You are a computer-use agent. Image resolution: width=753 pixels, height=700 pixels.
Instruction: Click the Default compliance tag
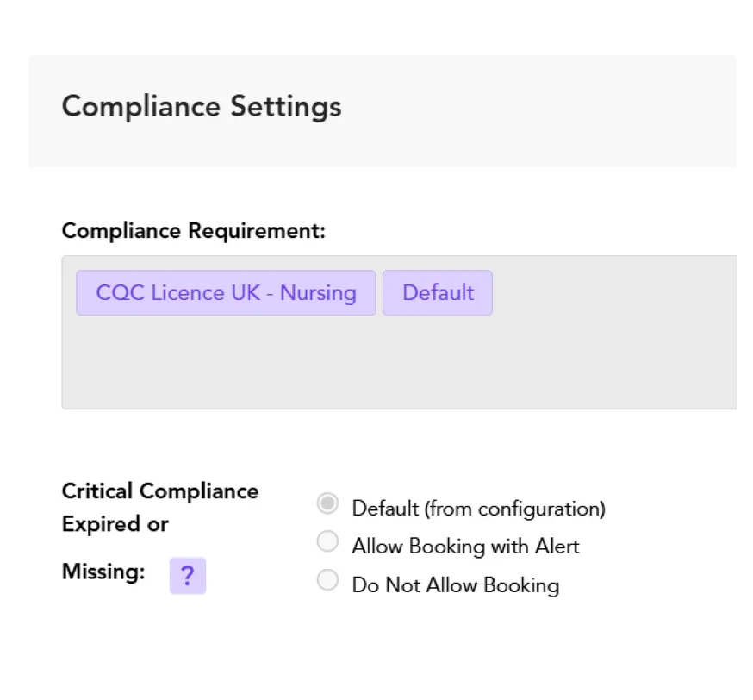click(438, 292)
